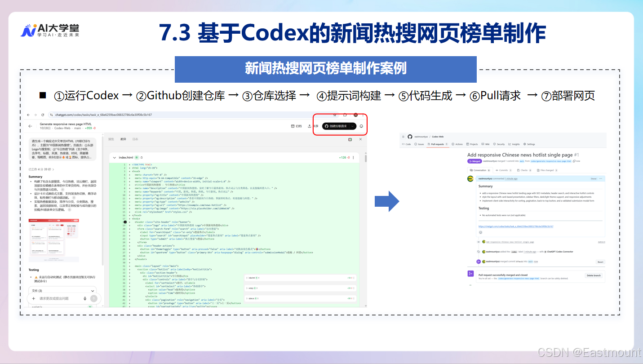The height and width of the screenshot is (364, 643).
Task: Open Codex notifications bell
Action: point(361,126)
